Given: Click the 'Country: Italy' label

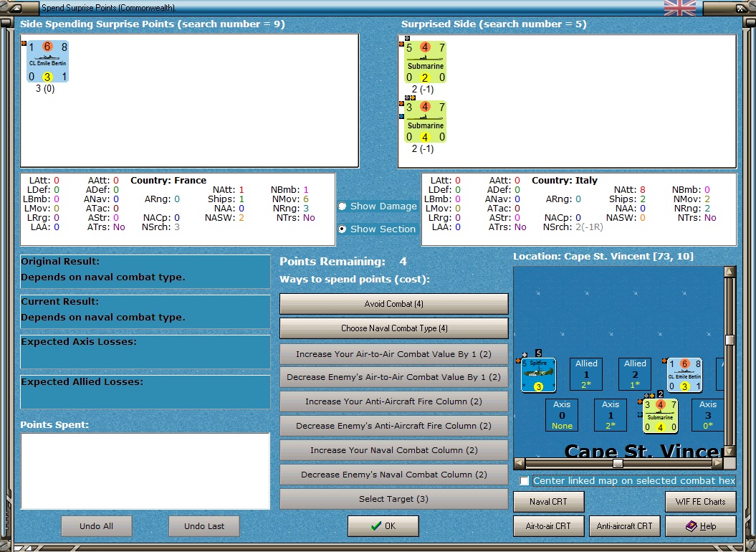Looking at the screenshot, I should point(565,181).
